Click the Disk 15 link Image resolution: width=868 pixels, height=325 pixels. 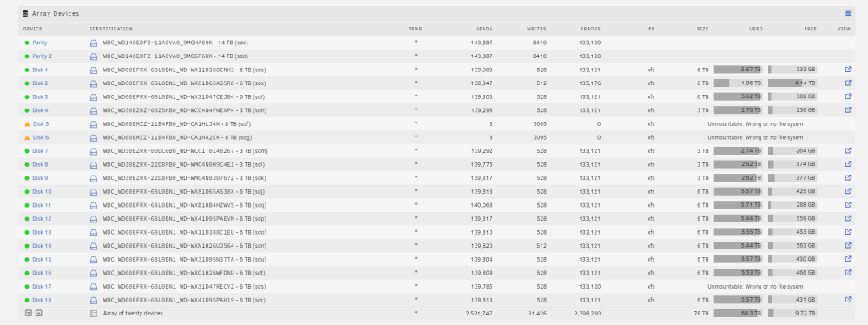42,259
